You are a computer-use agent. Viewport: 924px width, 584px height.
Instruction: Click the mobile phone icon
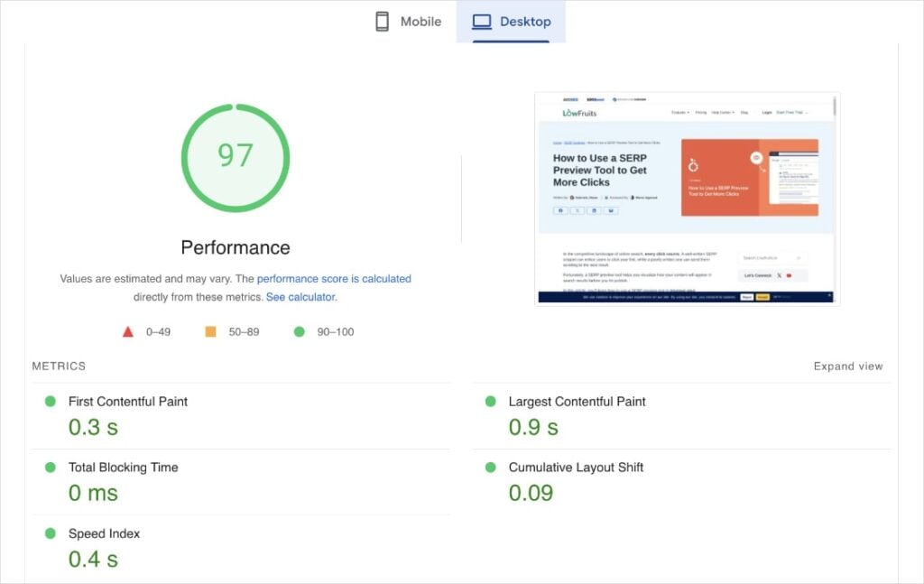pyautogui.click(x=380, y=21)
